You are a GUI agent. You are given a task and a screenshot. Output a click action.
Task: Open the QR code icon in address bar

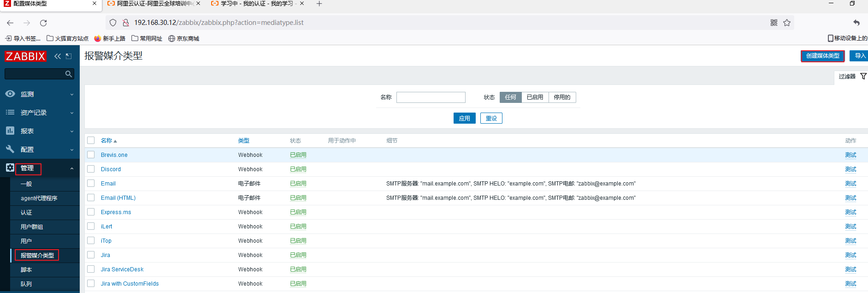pyautogui.click(x=774, y=23)
